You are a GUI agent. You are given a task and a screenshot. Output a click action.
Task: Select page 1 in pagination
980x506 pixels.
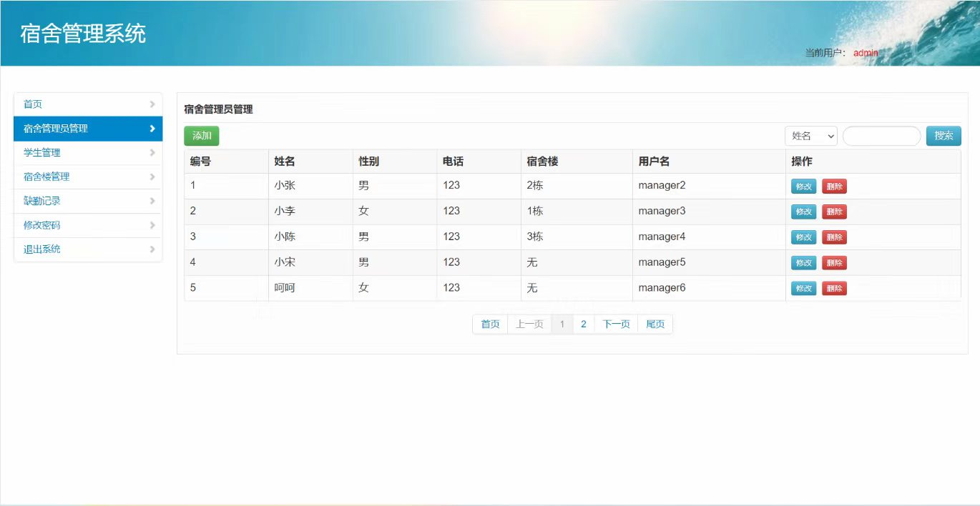[x=562, y=324]
